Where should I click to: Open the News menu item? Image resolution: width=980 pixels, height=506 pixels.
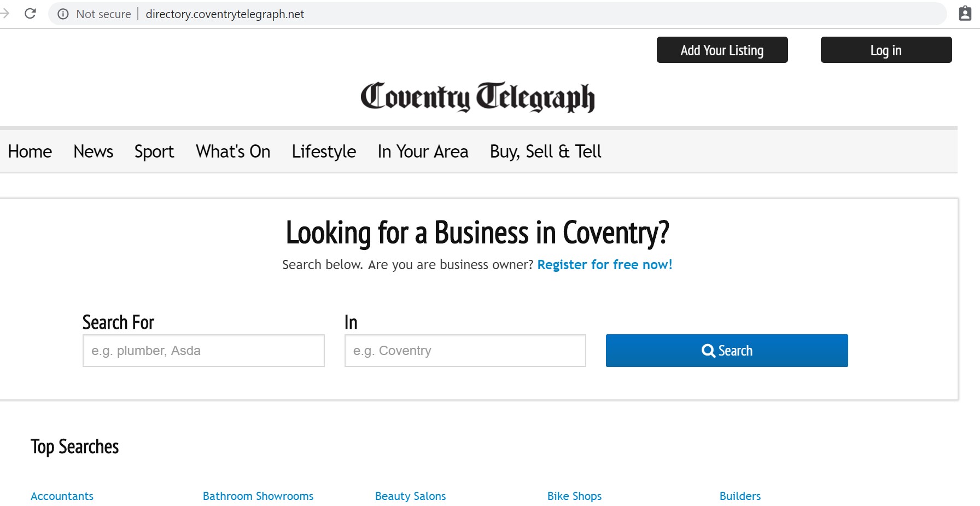click(94, 152)
